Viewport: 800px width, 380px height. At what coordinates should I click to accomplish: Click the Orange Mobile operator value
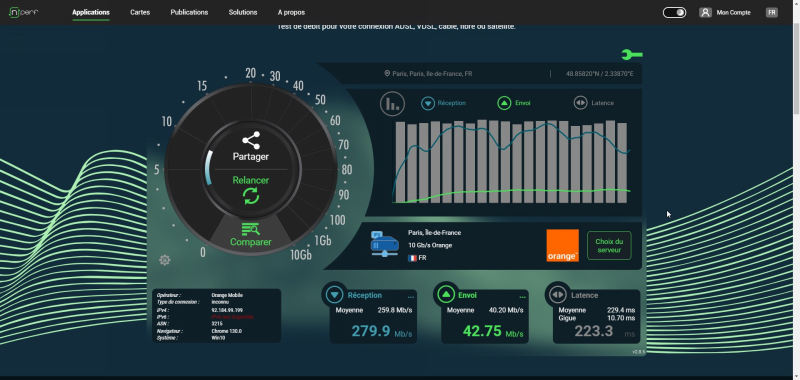tap(227, 295)
